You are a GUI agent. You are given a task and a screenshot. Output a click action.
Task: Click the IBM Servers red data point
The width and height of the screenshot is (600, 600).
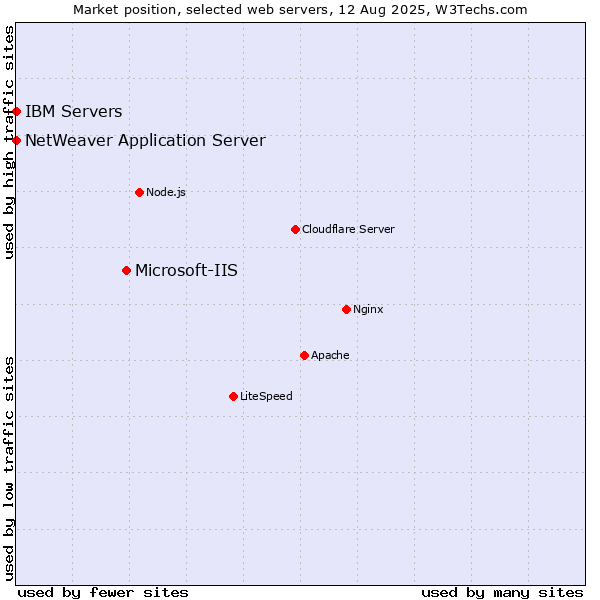pyautogui.click(x=16, y=112)
